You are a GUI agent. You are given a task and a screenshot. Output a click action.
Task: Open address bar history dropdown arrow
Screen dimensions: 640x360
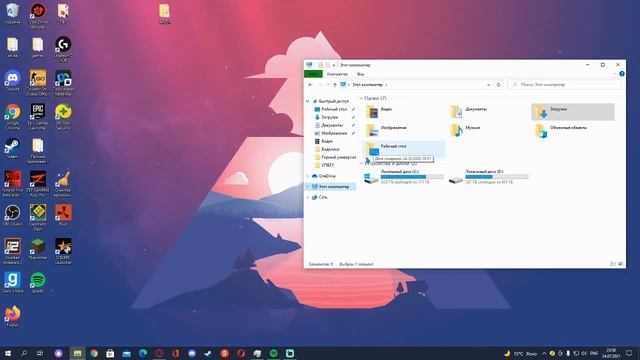[489, 85]
